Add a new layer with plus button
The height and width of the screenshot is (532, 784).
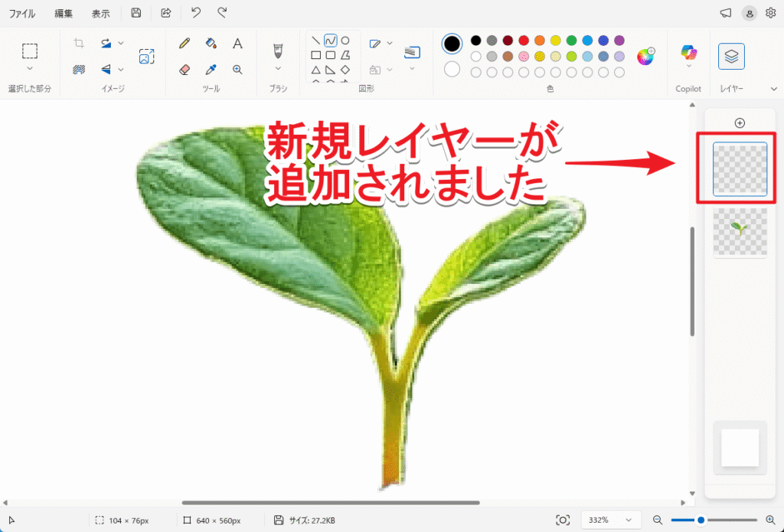(x=740, y=122)
